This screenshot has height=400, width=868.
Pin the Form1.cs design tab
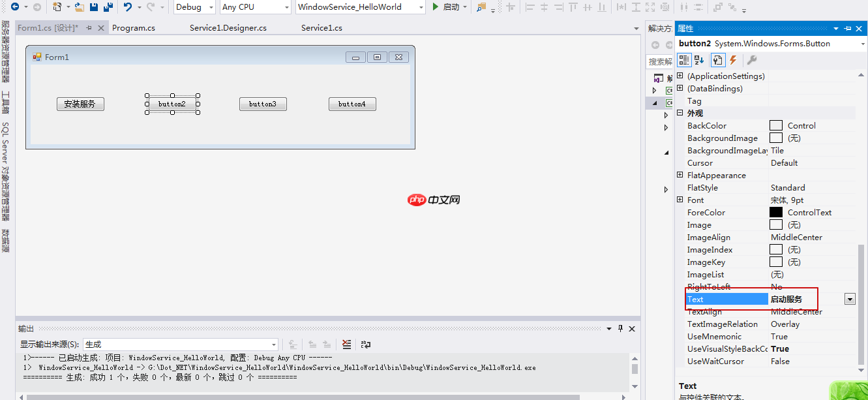coord(89,28)
